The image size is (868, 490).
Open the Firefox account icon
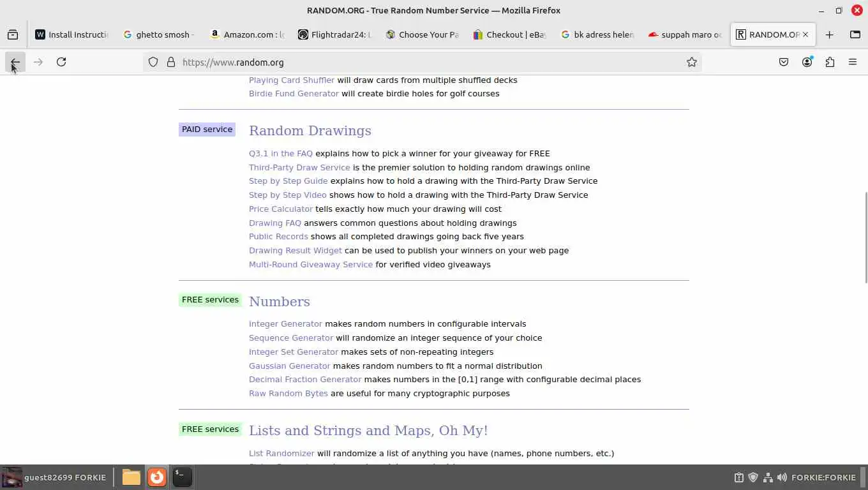pyautogui.click(x=807, y=62)
